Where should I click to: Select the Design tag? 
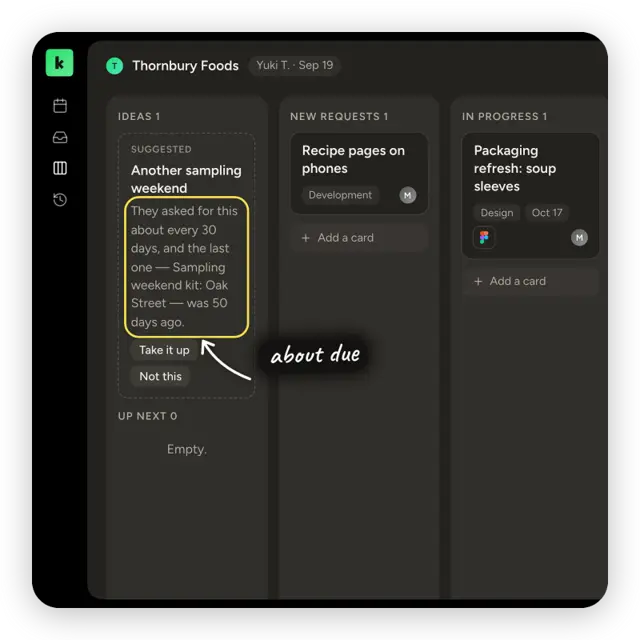click(x=497, y=213)
